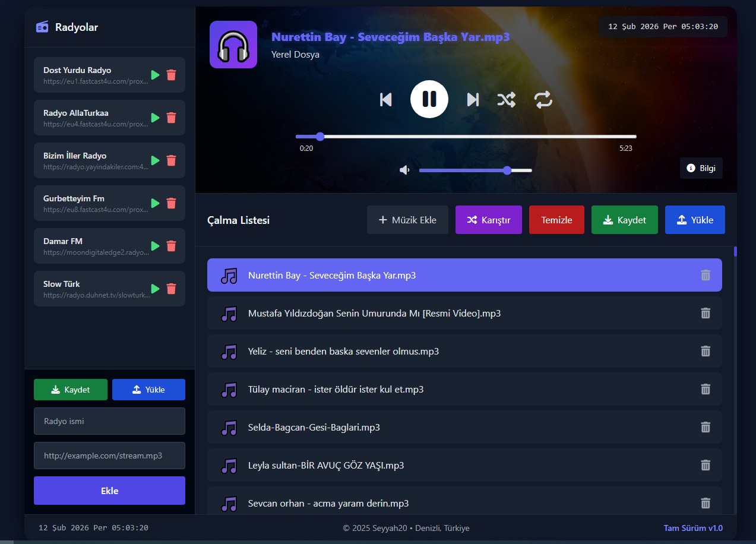
Task: Toggle repeat mode in player controls
Action: click(543, 100)
